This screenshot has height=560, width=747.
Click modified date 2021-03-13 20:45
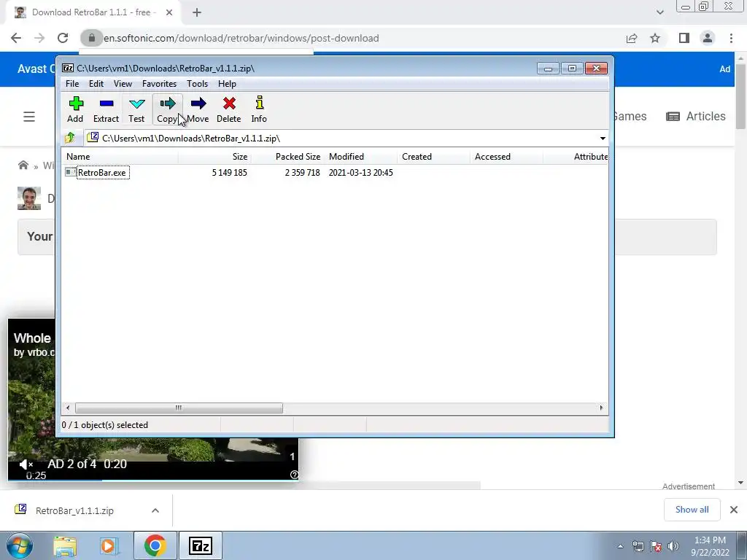click(x=360, y=172)
